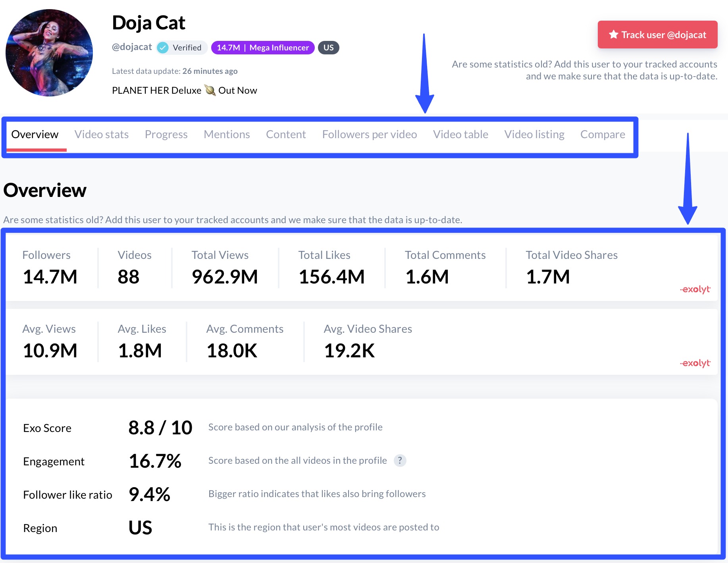Image resolution: width=728 pixels, height=563 pixels.
Task: Switch to Followers per video view
Action: 369,134
